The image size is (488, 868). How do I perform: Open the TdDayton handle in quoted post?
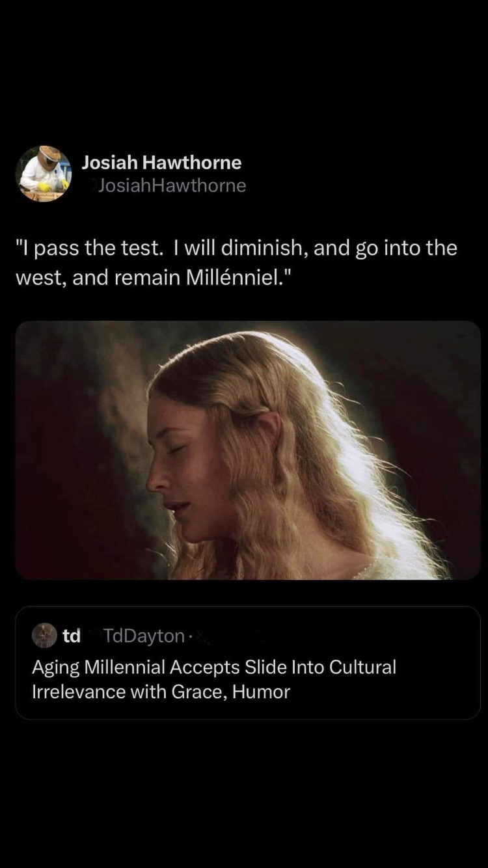(144, 636)
